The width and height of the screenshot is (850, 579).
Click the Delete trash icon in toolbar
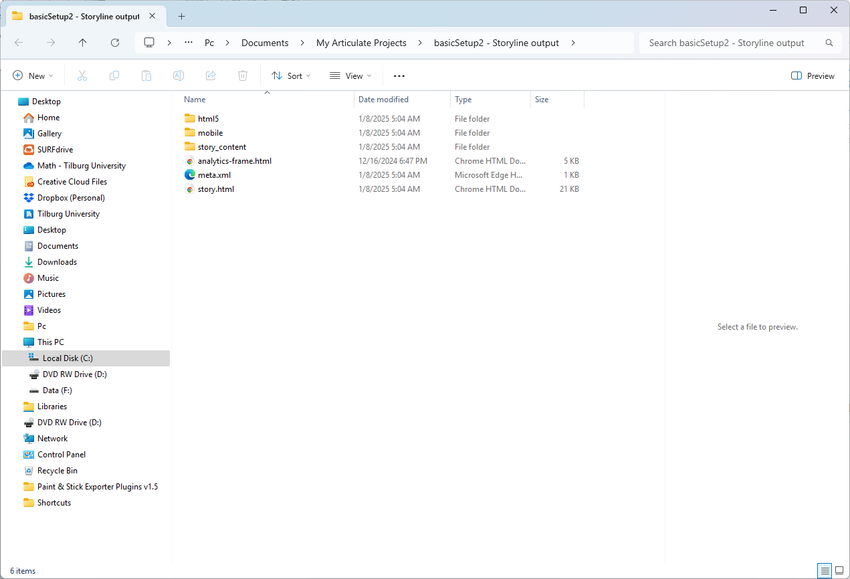coord(242,76)
